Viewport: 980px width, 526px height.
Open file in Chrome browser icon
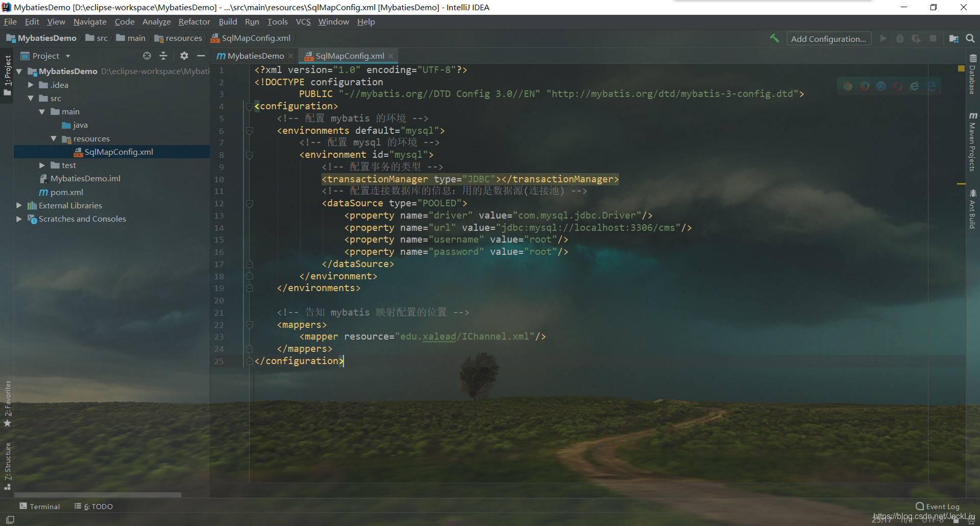(x=848, y=86)
